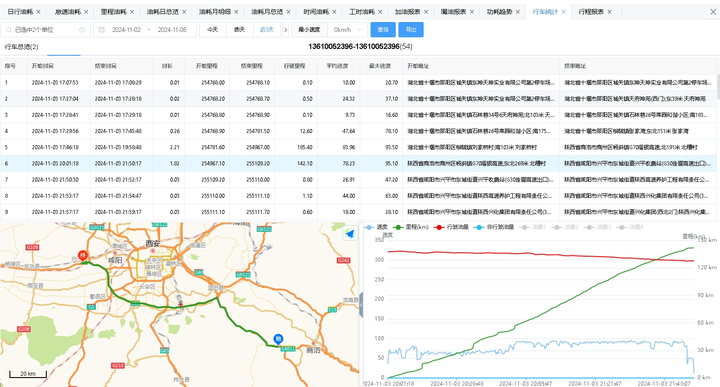Switch to the 行程报表 tab

pyautogui.click(x=591, y=12)
